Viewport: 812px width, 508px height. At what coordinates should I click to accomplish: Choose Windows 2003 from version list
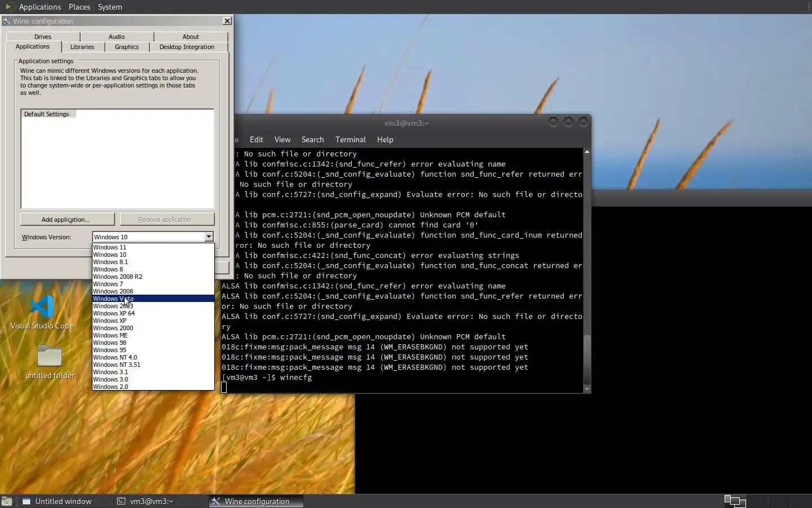[x=153, y=306]
